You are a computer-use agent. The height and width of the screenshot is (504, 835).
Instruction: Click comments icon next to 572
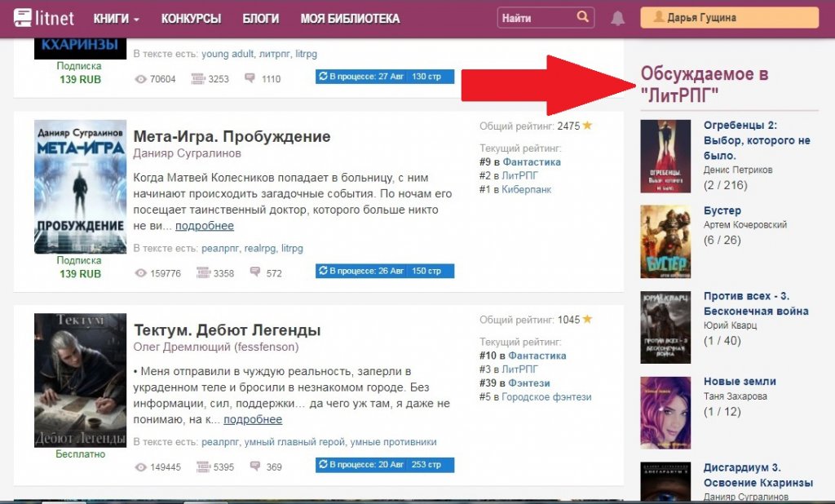click(x=255, y=272)
